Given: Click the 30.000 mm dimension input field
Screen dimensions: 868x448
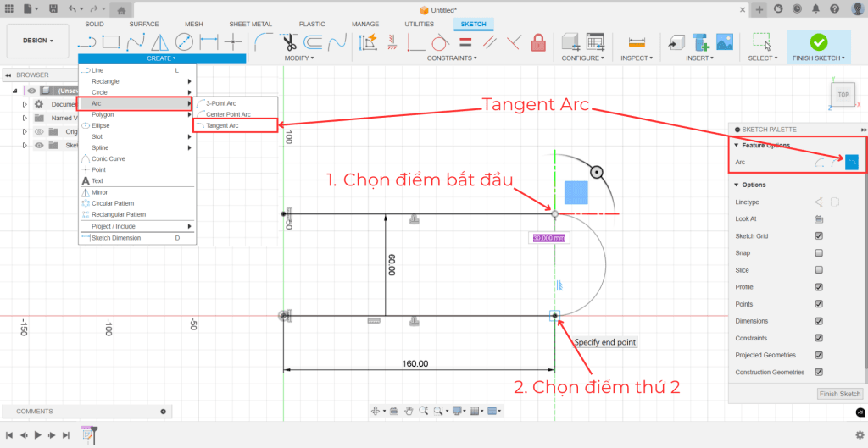Looking at the screenshot, I should coord(548,238).
